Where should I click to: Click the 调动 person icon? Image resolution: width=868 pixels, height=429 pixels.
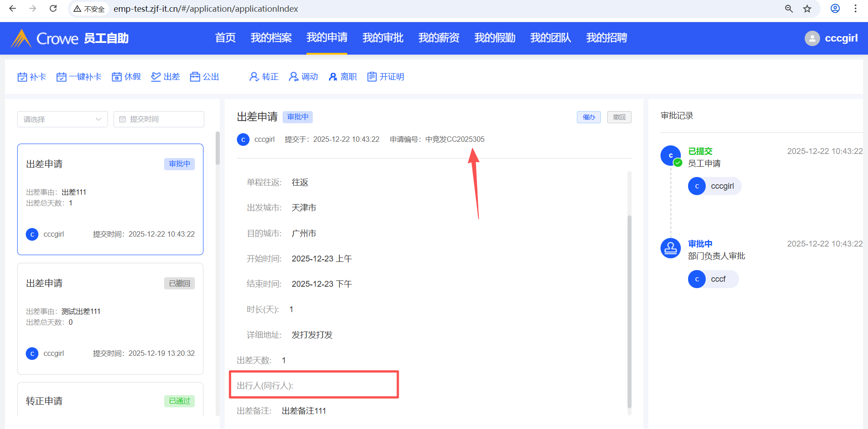(294, 77)
